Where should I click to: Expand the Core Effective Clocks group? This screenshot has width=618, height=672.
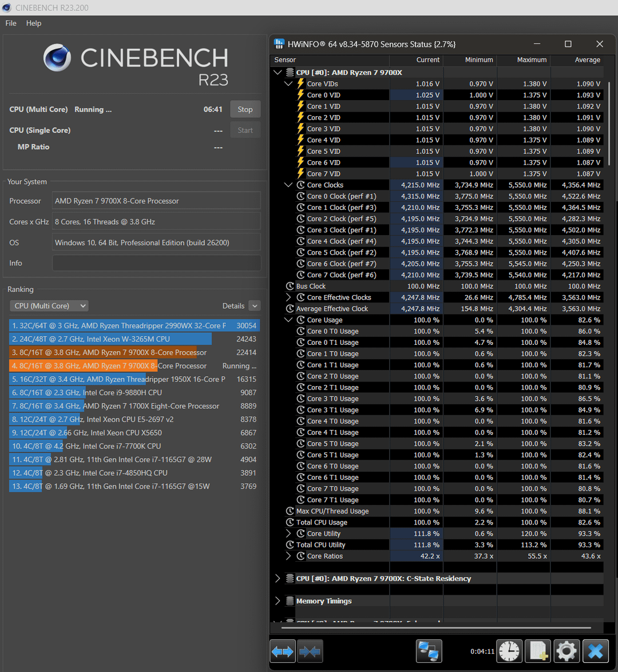coord(289,297)
